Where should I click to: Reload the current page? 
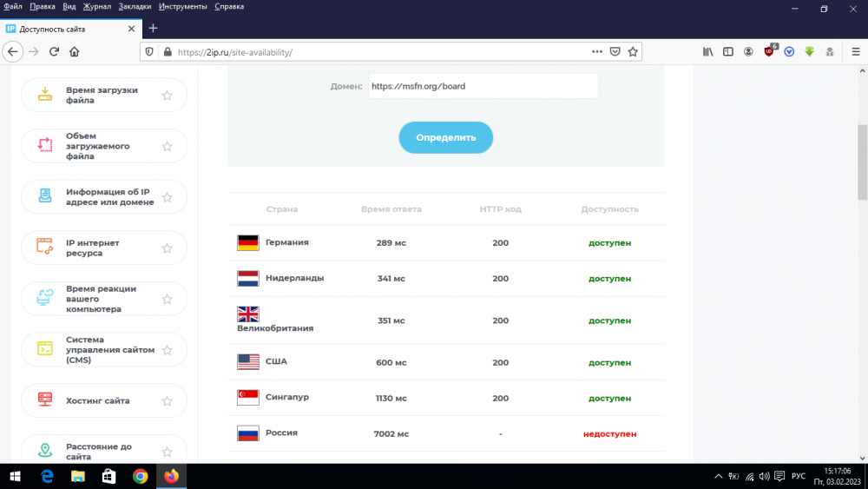[54, 51]
